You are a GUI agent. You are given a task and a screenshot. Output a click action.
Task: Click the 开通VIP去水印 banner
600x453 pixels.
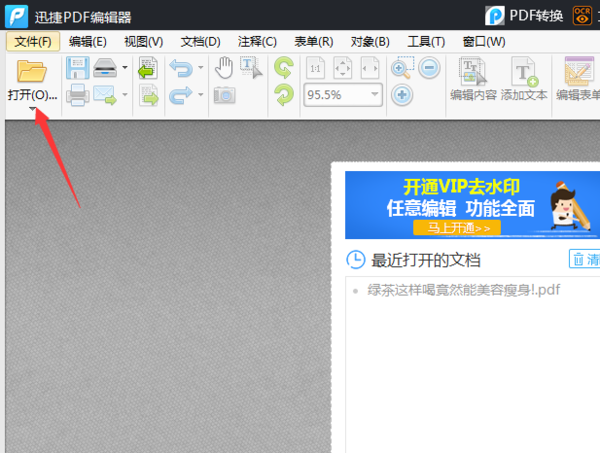point(473,205)
